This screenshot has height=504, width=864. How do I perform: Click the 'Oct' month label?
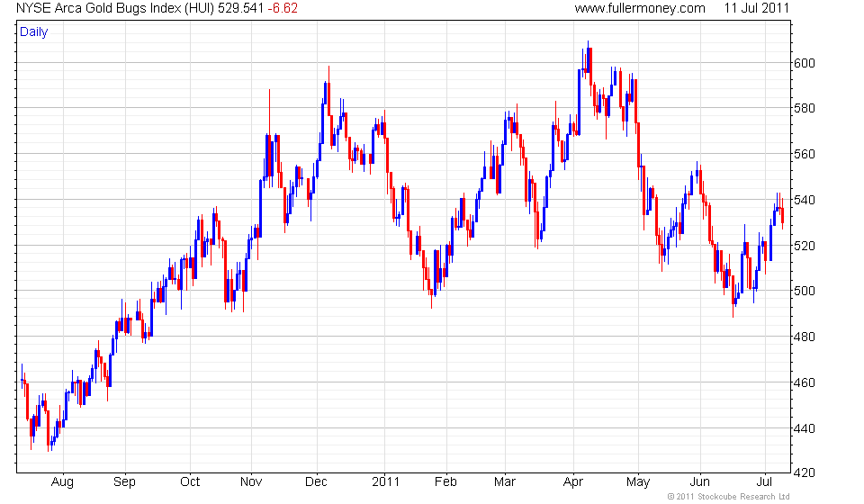coord(190,482)
